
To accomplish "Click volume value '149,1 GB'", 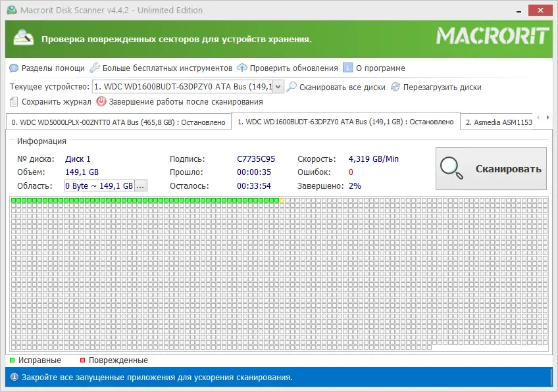I will (82, 172).
